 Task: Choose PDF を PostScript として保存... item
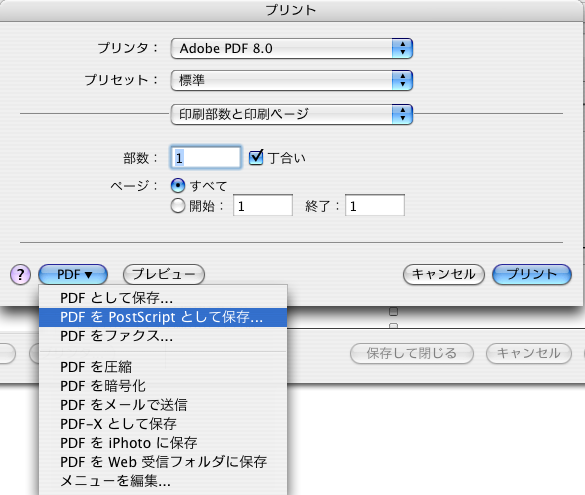(163, 317)
